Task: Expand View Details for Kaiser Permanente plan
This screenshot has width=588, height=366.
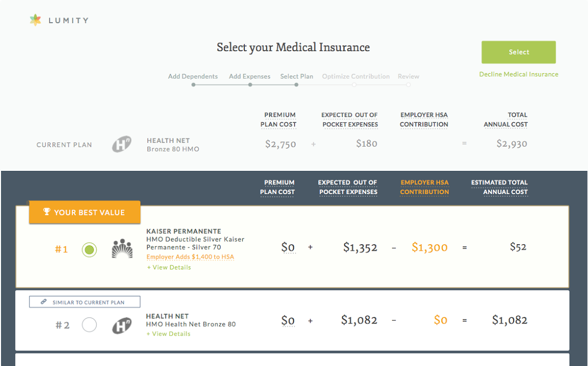Action: (169, 267)
